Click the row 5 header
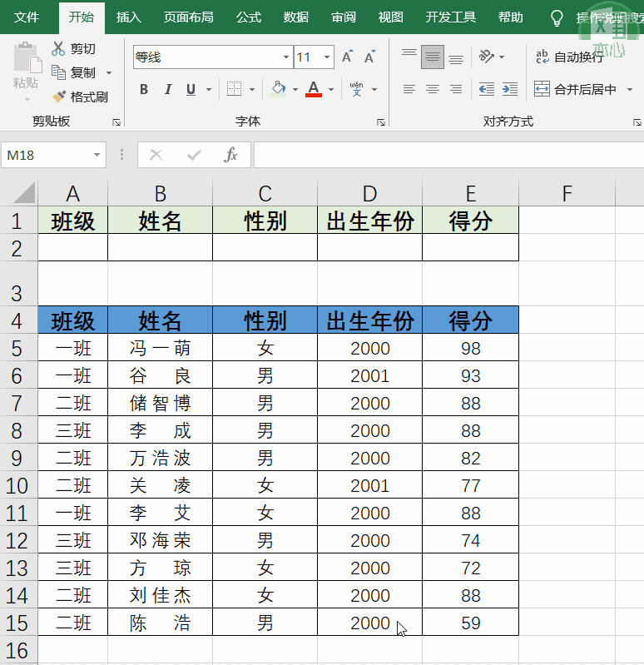 [x=17, y=348]
